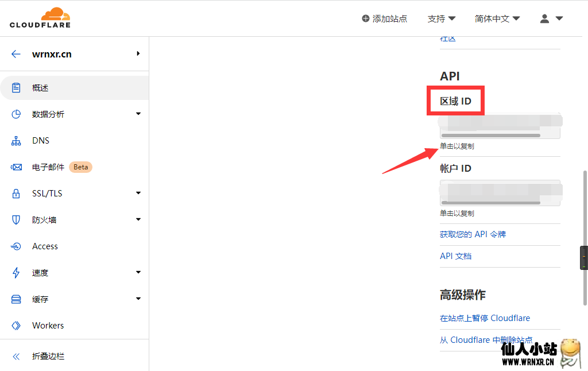Click the page vertical scrollbar thumb
This screenshot has width=588, height=371.
(585, 238)
